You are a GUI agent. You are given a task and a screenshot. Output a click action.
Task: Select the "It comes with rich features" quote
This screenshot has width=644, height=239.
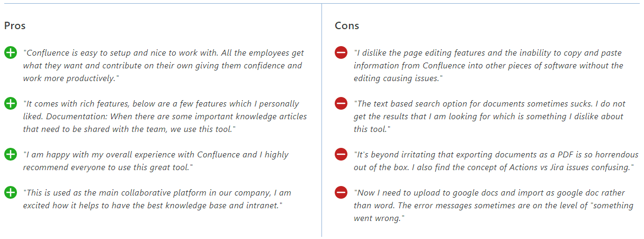coord(164,116)
